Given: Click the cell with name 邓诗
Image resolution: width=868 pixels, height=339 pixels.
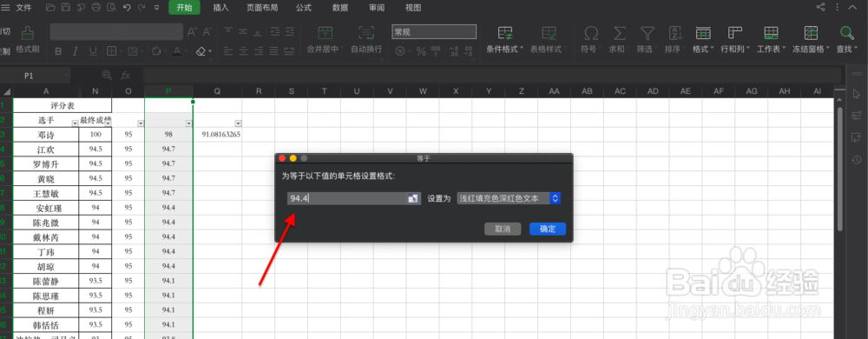Looking at the screenshot, I should click(x=46, y=135).
